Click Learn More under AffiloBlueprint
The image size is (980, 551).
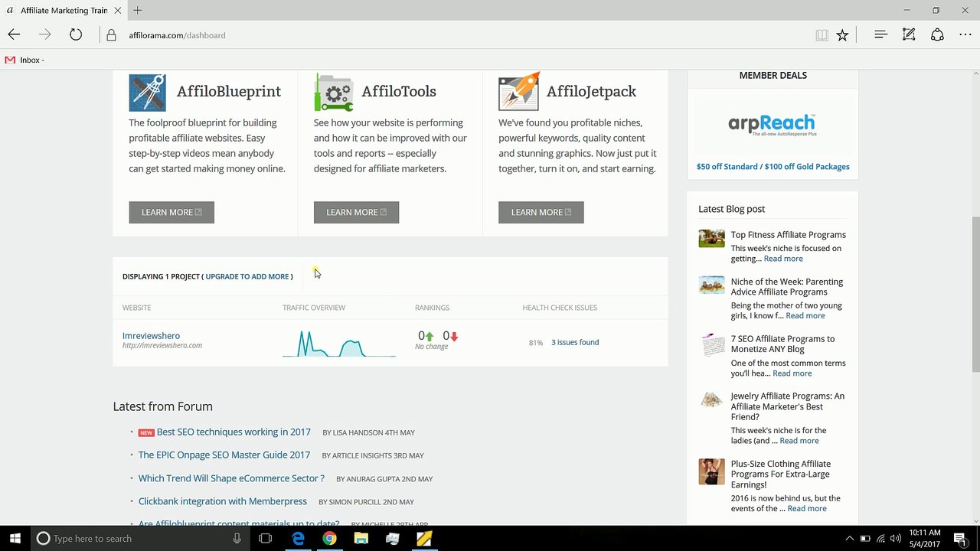171,212
